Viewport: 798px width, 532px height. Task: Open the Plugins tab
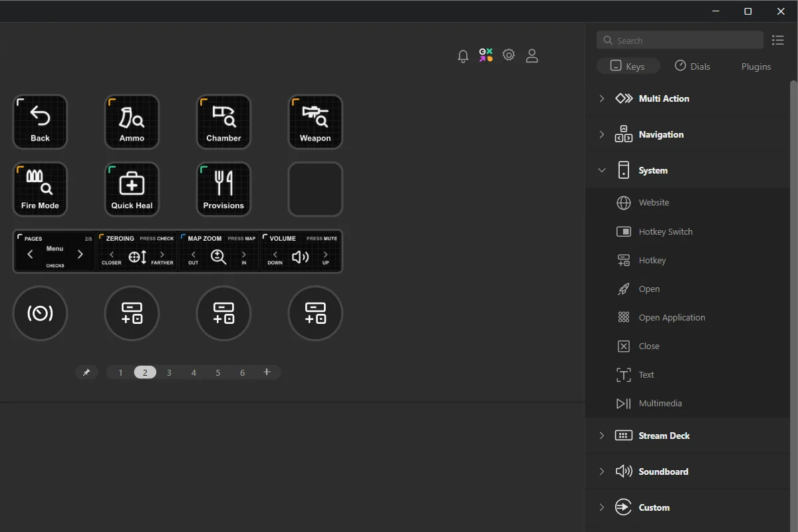click(756, 66)
